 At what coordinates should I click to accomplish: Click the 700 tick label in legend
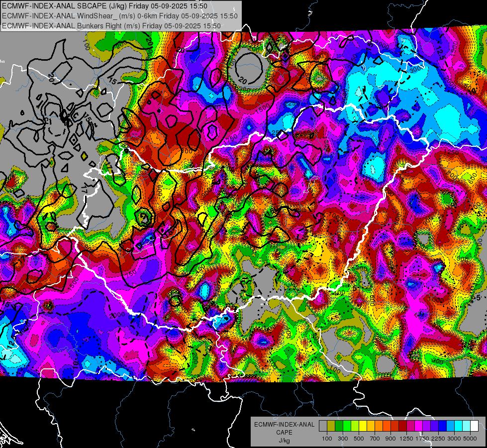(x=375, y=439)
